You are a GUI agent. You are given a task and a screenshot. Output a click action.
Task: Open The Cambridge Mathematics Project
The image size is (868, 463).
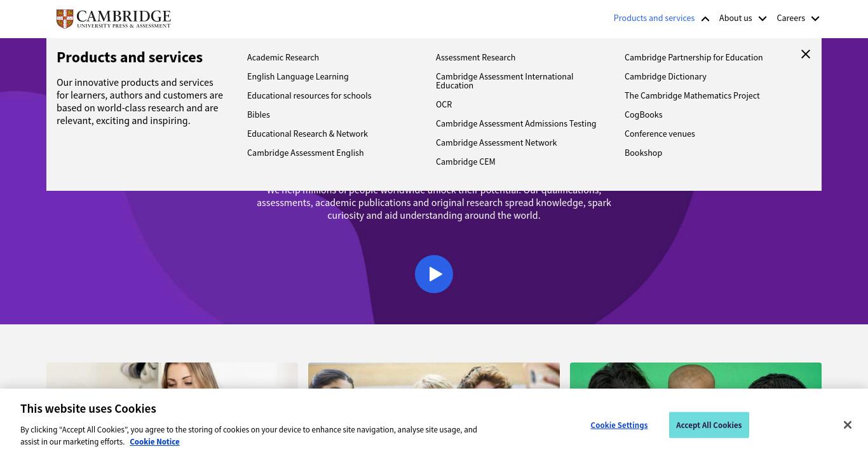click(x=692, y=95)
